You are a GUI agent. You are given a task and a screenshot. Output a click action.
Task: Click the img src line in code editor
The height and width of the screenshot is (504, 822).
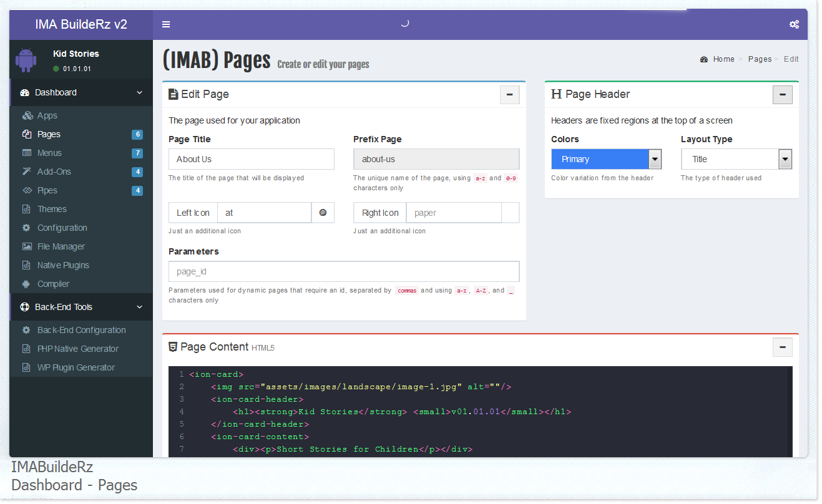(x=361, y=387)
